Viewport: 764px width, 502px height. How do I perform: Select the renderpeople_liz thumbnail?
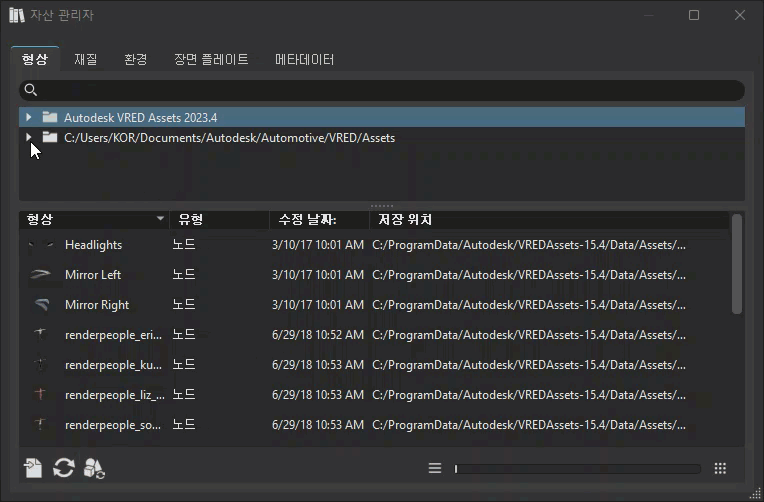point(41,395)
